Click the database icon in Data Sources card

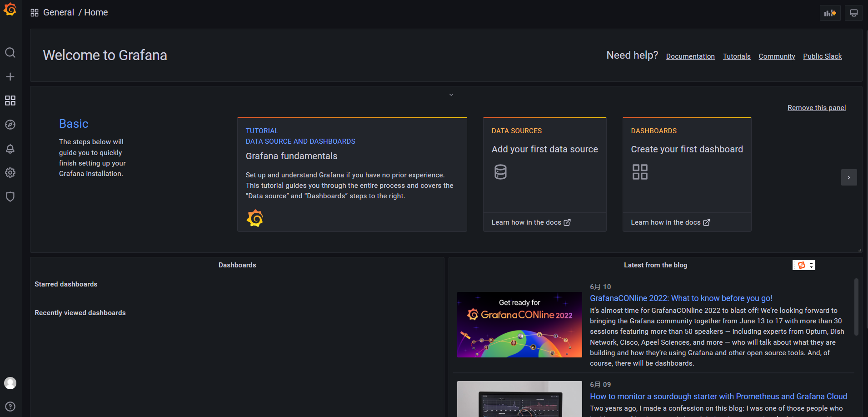pos(500,172)
